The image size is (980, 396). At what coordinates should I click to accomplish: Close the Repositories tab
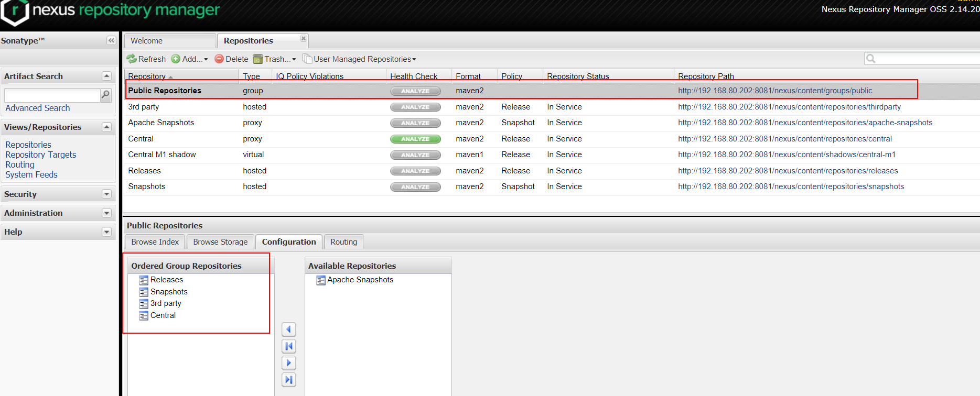point(303,38)
